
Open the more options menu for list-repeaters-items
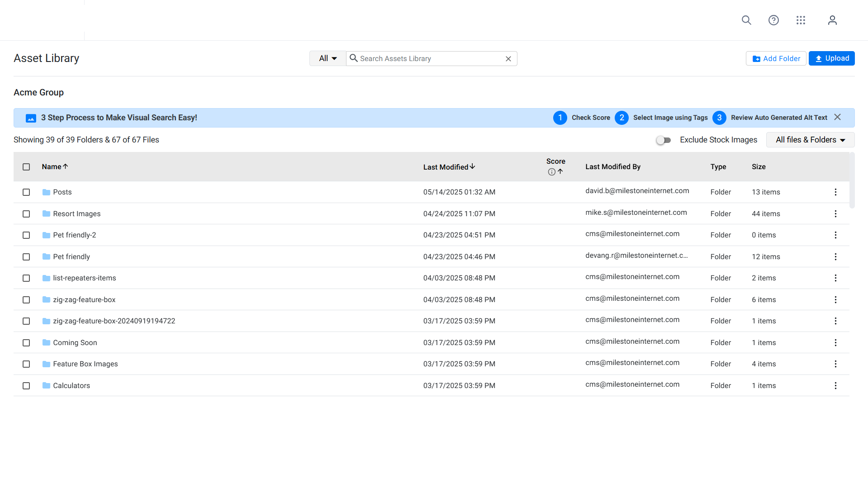tap(835, 278)
